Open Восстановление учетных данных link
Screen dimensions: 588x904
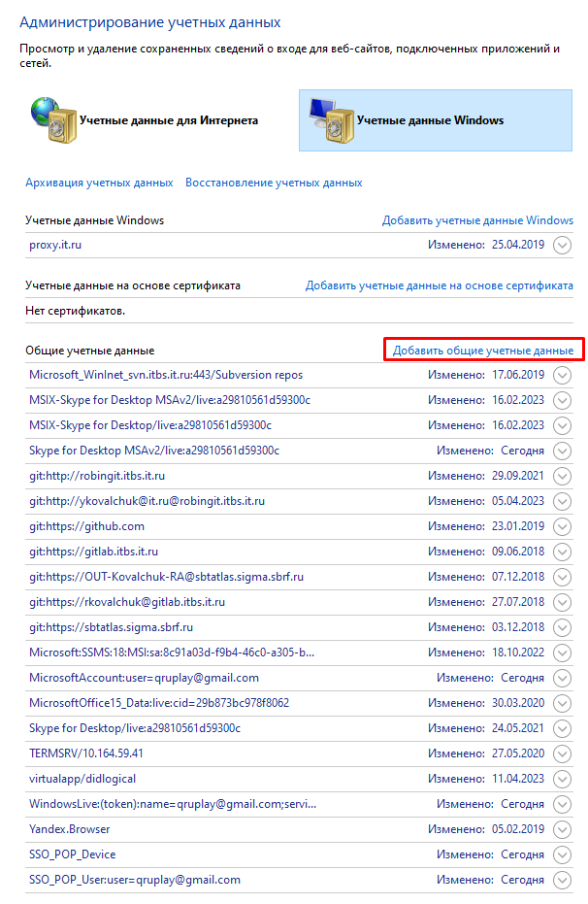[274, 183]
